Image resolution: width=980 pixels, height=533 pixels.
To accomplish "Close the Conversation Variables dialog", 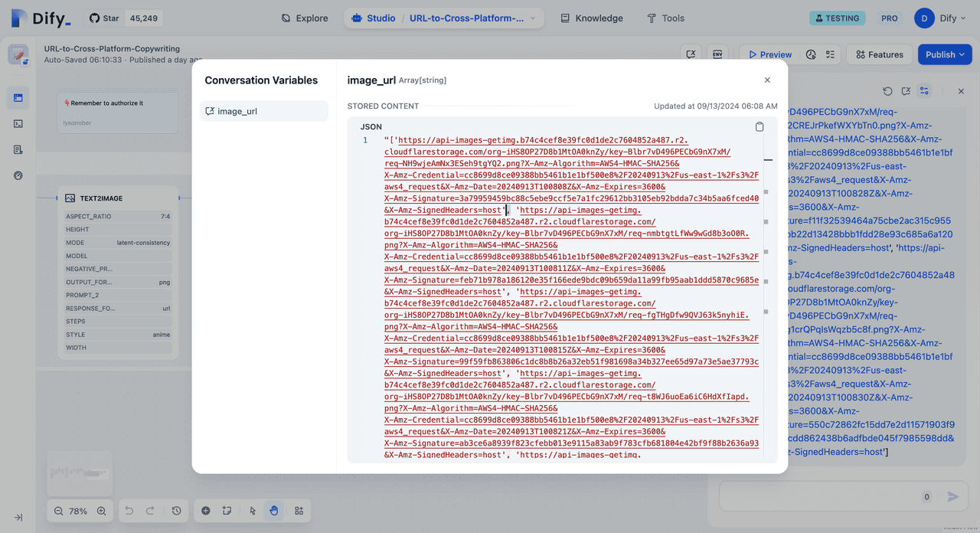I will (767, 80).
